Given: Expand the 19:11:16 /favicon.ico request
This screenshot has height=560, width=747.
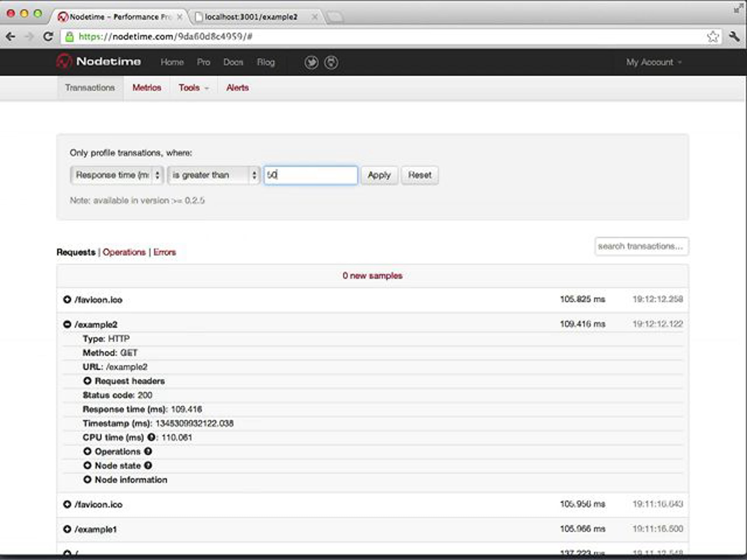Looking at the screenshot, I should click(x=67, y=504).
